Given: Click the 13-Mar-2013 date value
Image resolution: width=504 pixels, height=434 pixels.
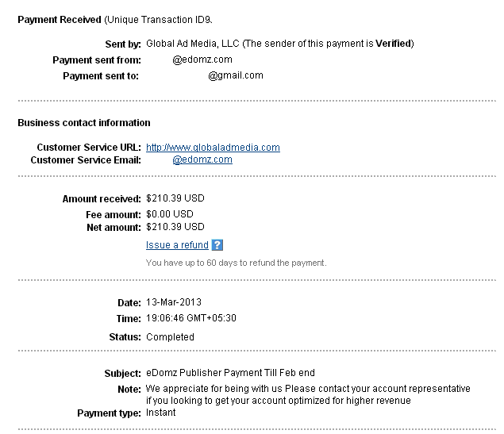Looking at the screenshot, I should tap(174, 302).
